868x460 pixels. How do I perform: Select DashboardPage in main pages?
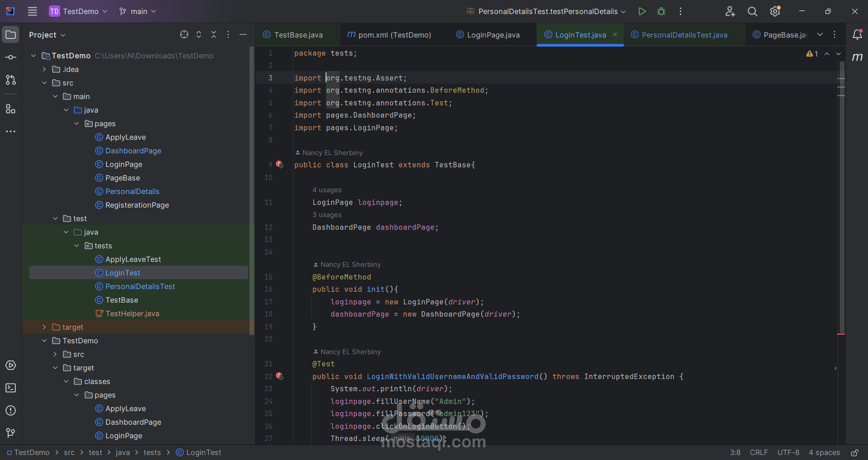tap(133, 151)
